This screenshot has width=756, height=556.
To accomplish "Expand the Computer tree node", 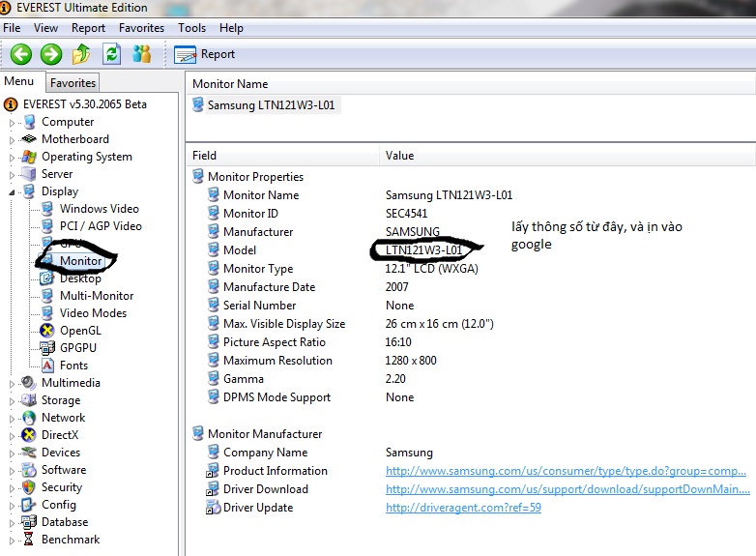I will click(x=13, y=123).
